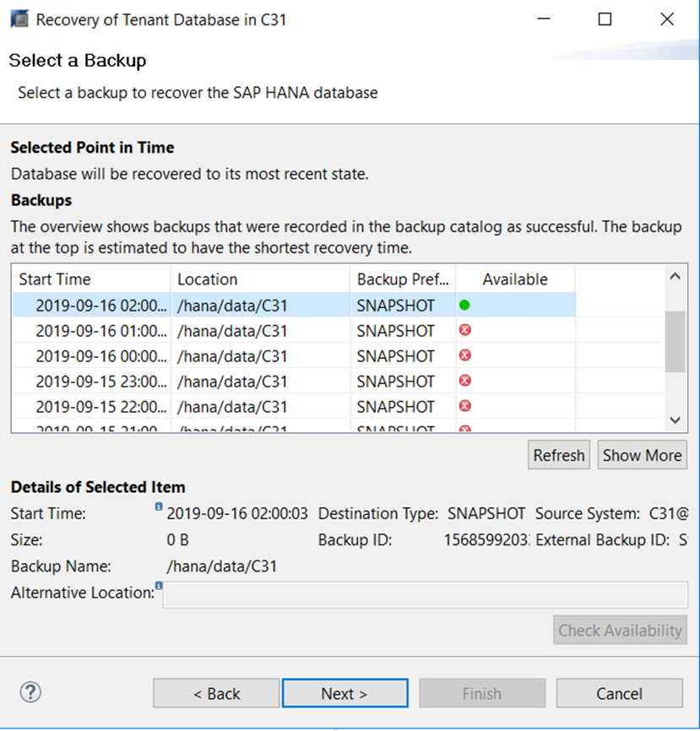Cancel the recovery wizard
700x731 pixels.
[619, 693]
